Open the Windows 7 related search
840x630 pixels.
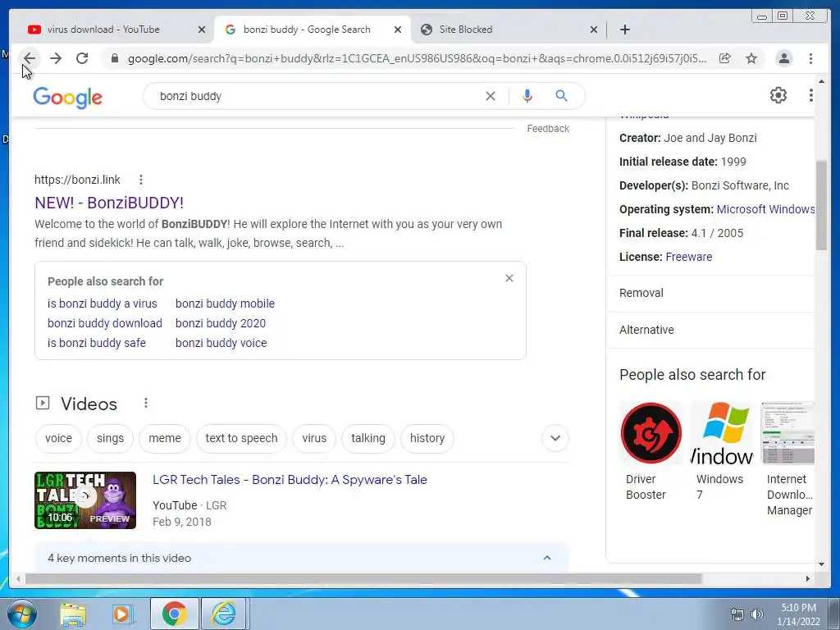[x=722, y=452]
